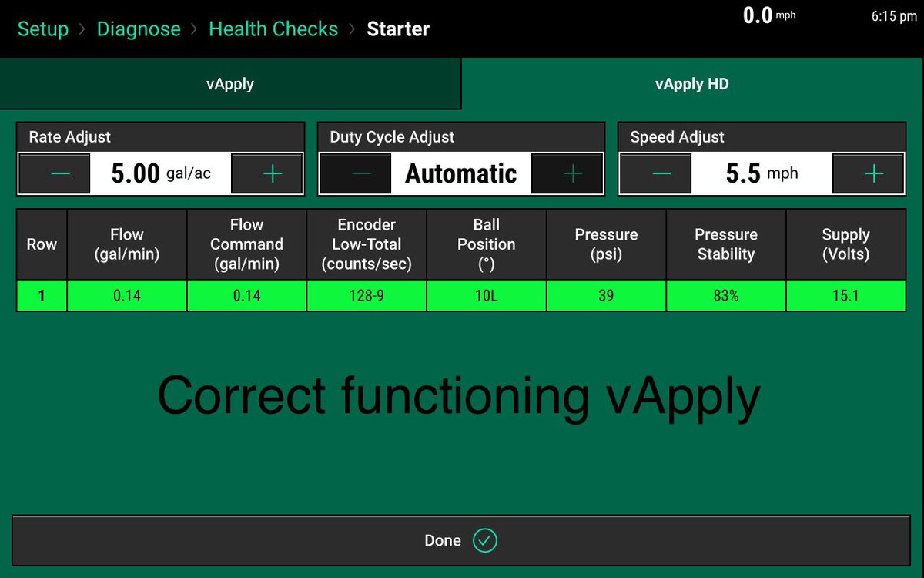The width and height of the screenshot is (924, 578).
Task: Click the Ball Position column header
Action: tap(487, 244)
